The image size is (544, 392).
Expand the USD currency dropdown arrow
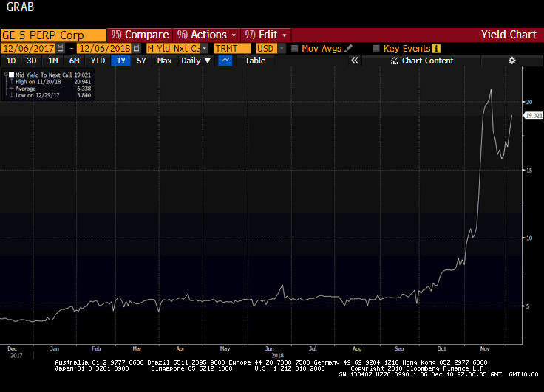[x=282, y=49]
